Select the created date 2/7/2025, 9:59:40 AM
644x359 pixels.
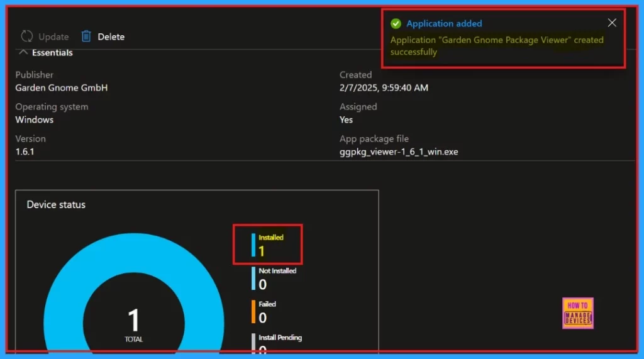(x=384, y=88)
